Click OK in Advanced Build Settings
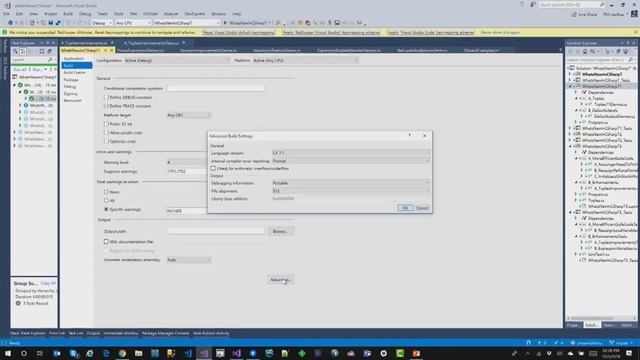Image resolution: width=640 pixels, height=360 pixels. 405,208
